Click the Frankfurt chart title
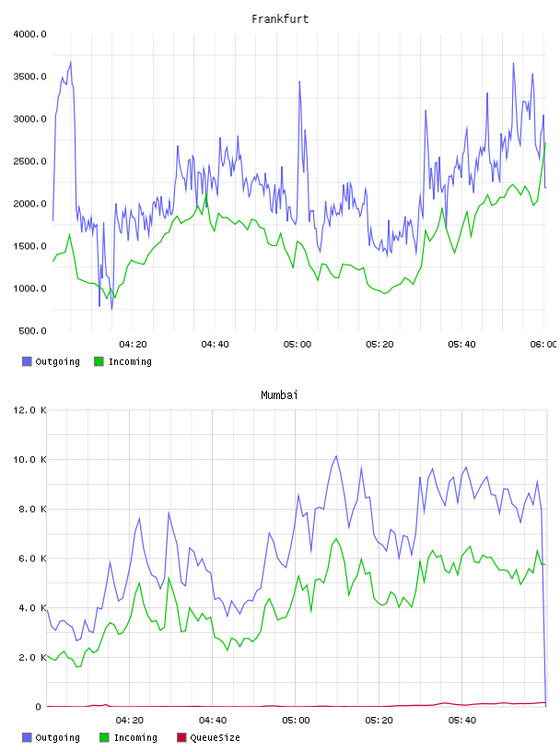560x752 pixels. pyautogui.click(x=280, y=19)
